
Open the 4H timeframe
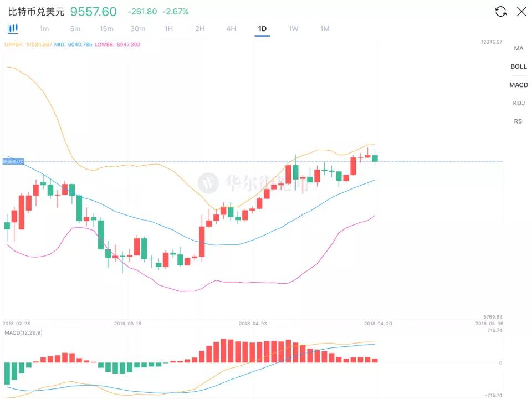tap(231, 29)
